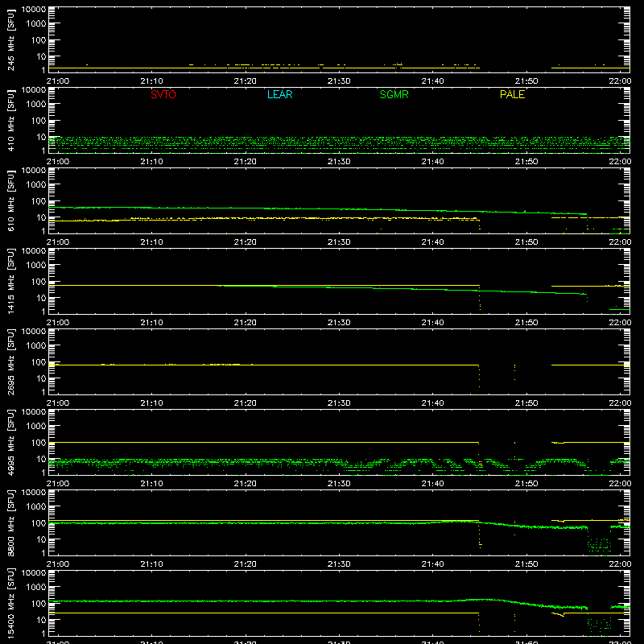Click 21:50 time label below 410 MHz plot
Screen dimensions: 644x644
click(526, 162)
